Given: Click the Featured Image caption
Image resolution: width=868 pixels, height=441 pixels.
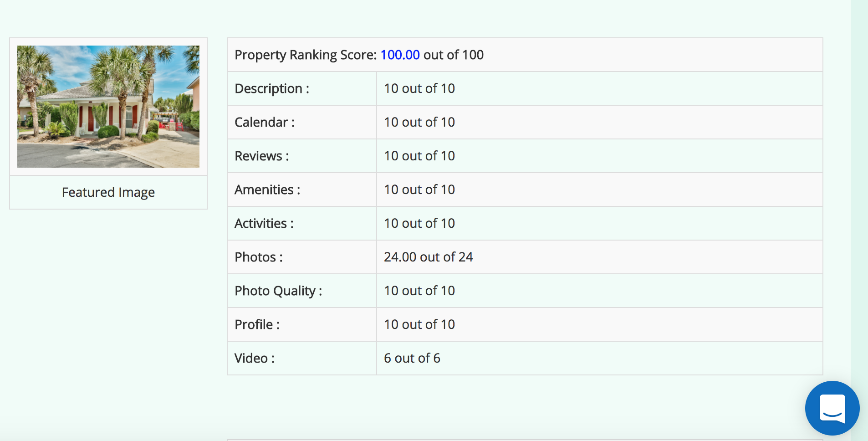Looking at the screenshot, I should pos(108,192).
